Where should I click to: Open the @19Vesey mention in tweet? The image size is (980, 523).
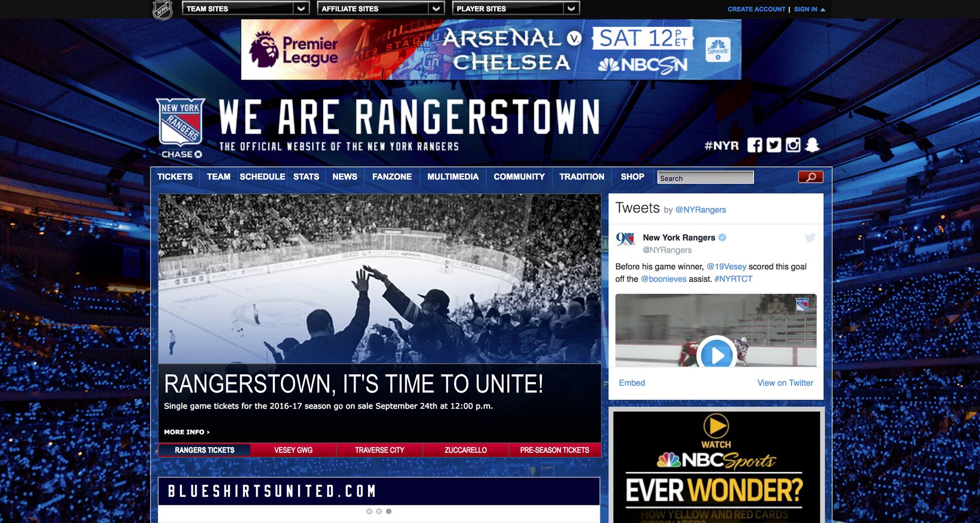pyautogui.click(x=726, y=266)
